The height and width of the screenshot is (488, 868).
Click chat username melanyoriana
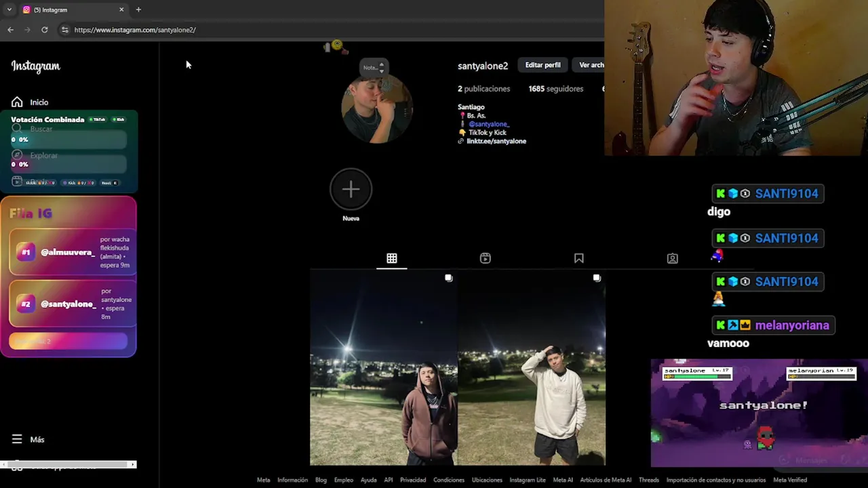[792, 325]
